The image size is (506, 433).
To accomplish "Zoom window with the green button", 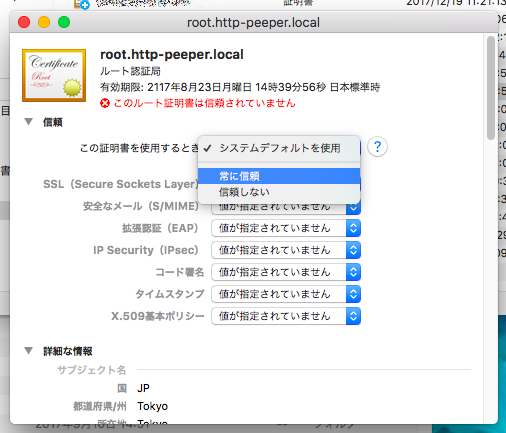I will pyautogui.click(x=64, y=22).
